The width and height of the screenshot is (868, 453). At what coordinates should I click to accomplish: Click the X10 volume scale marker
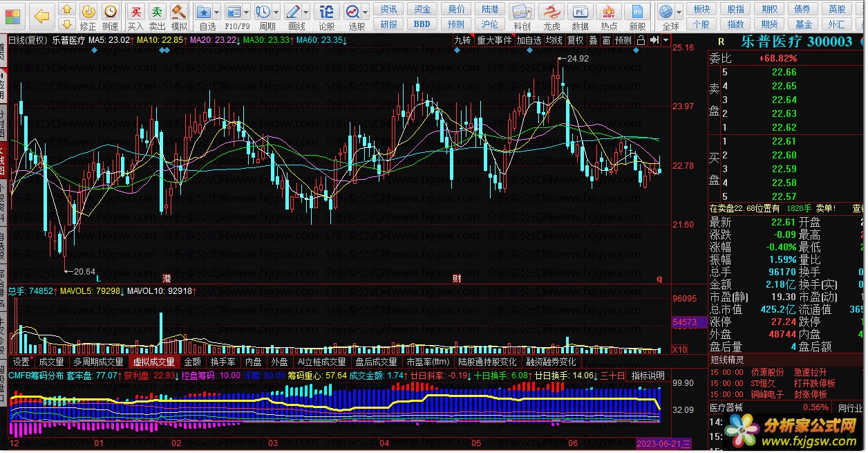pyautogui.click(x=680, y=349)
